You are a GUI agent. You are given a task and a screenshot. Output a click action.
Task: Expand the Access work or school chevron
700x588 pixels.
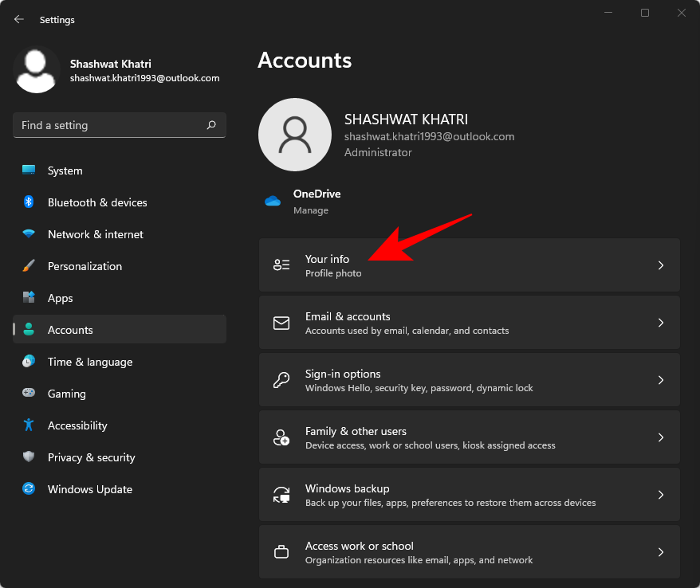point(661,552)
